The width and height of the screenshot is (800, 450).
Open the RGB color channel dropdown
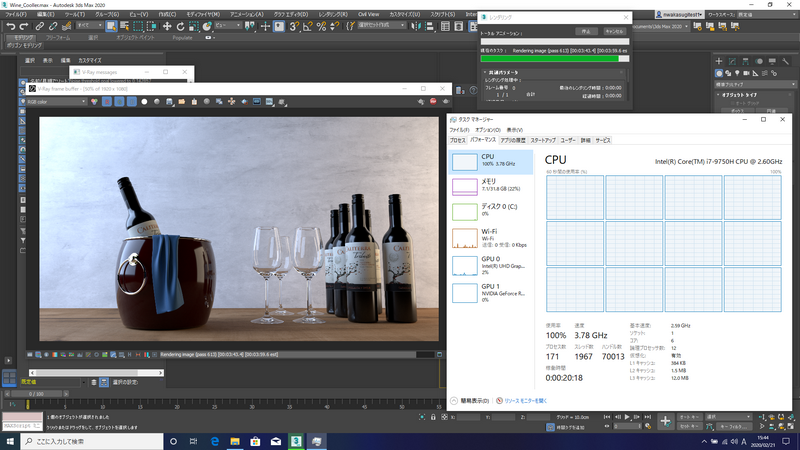pos(58,101)
